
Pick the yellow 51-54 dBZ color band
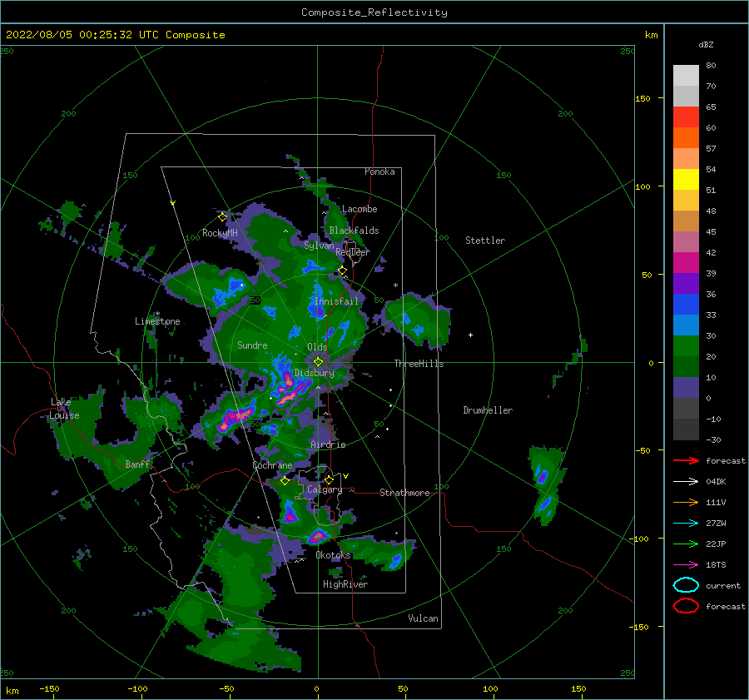coord(686,180)
